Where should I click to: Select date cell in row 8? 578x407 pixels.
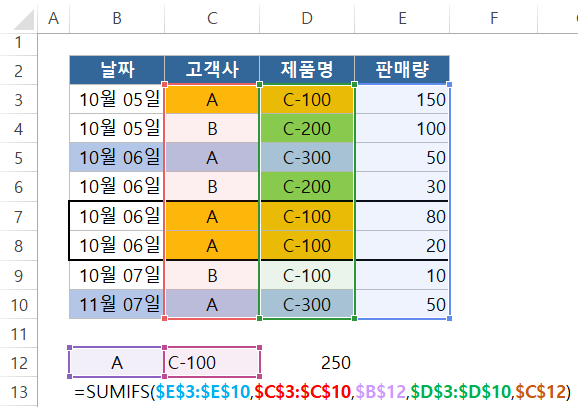click(117, 246)
